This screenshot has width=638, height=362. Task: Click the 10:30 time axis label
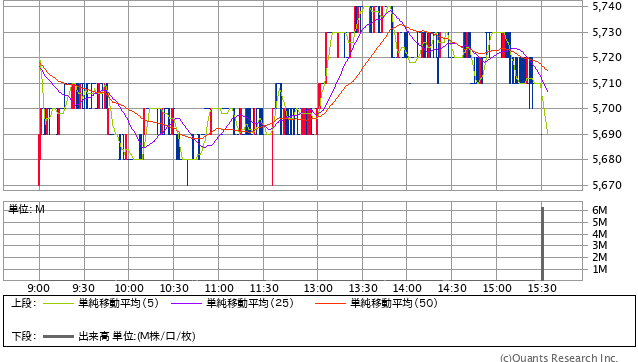tap(174, 288)
